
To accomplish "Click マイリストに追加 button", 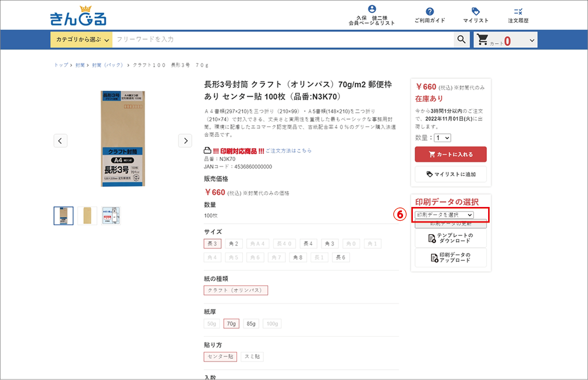I will (450, 174).
